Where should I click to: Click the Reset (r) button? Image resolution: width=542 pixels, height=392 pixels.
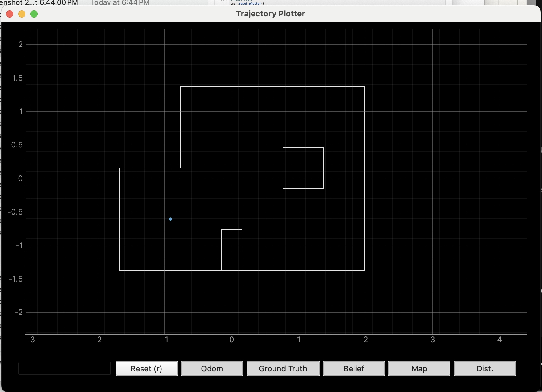[146, 368]
